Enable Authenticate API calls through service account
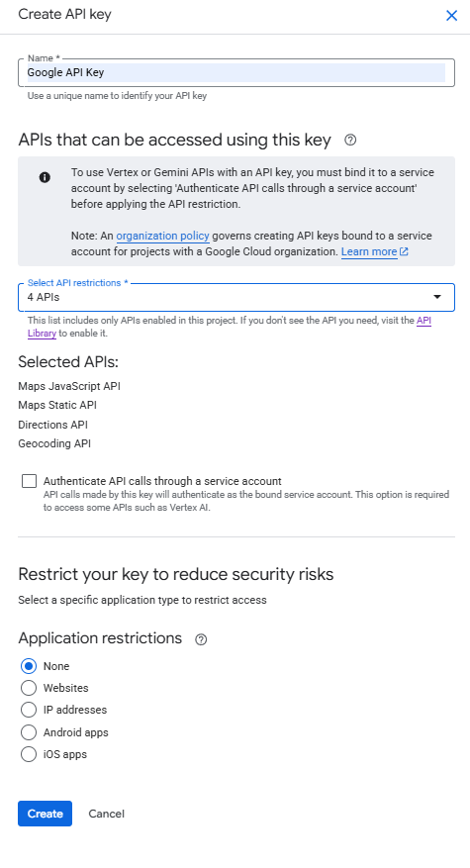Screen dimensions: 470x868 coord(30,481)
